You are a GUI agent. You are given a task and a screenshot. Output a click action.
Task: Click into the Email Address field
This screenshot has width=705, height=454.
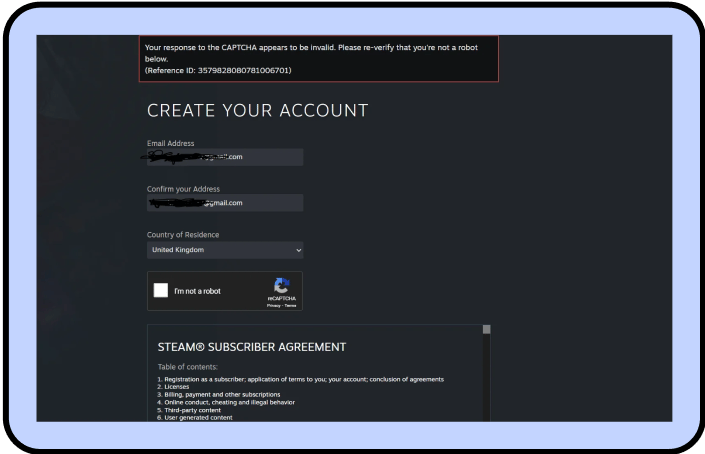pyautogui.click(x=225, y=157)
